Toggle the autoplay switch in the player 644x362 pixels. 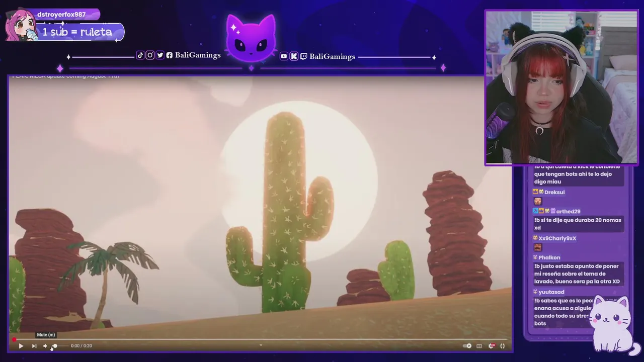(467, 346)
